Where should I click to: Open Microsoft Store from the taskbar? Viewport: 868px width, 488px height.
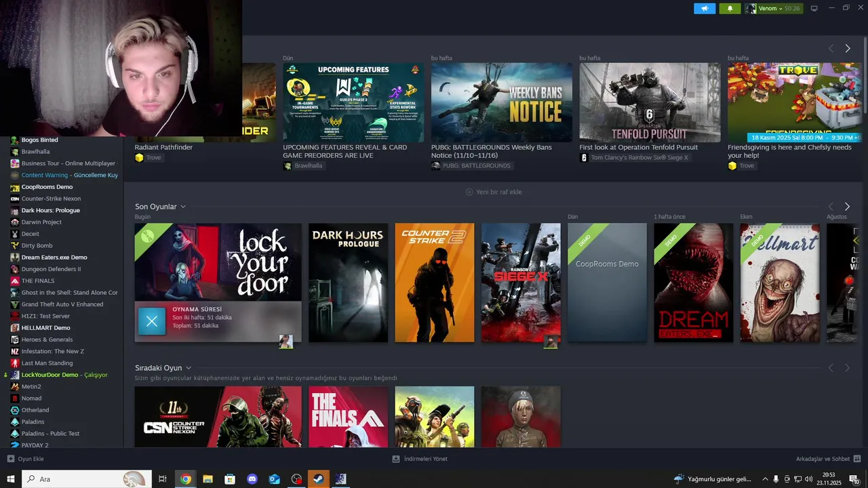pos(230,479)
